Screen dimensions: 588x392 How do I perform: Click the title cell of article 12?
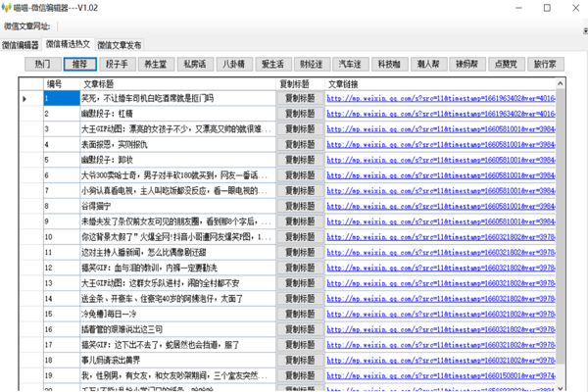tap(176, 268)
